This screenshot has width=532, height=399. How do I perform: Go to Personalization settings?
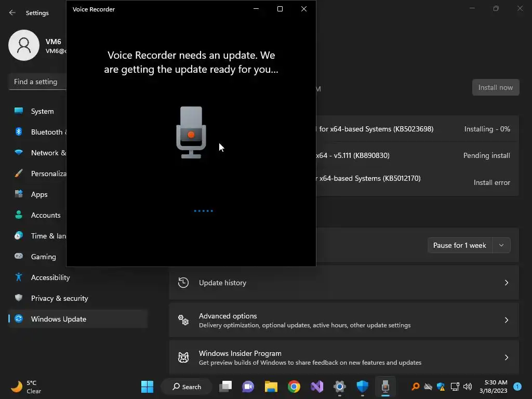point(37,174)
